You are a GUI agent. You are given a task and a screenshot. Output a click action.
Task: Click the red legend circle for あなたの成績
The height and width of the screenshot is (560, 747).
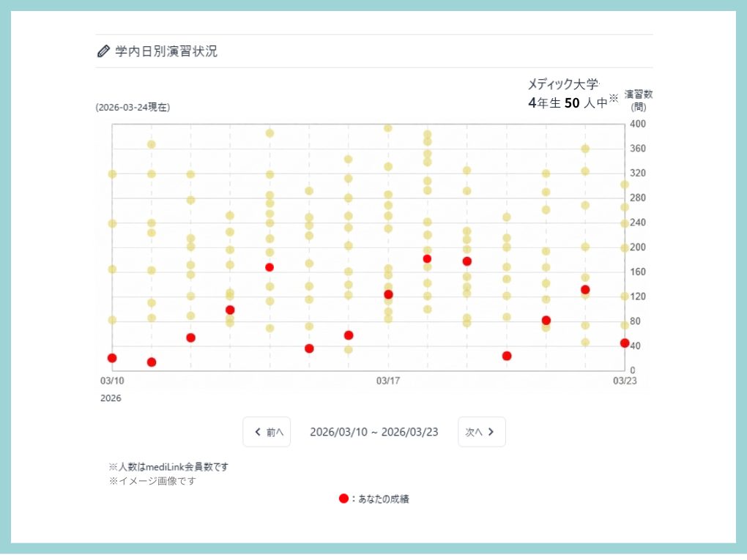click(x=343, y=499)
